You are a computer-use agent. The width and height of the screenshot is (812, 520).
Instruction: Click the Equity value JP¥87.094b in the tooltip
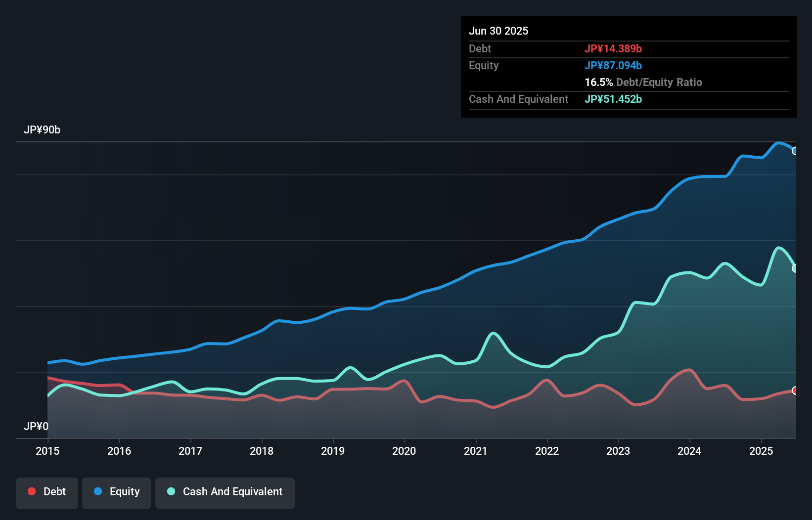[x=613, y=65]
